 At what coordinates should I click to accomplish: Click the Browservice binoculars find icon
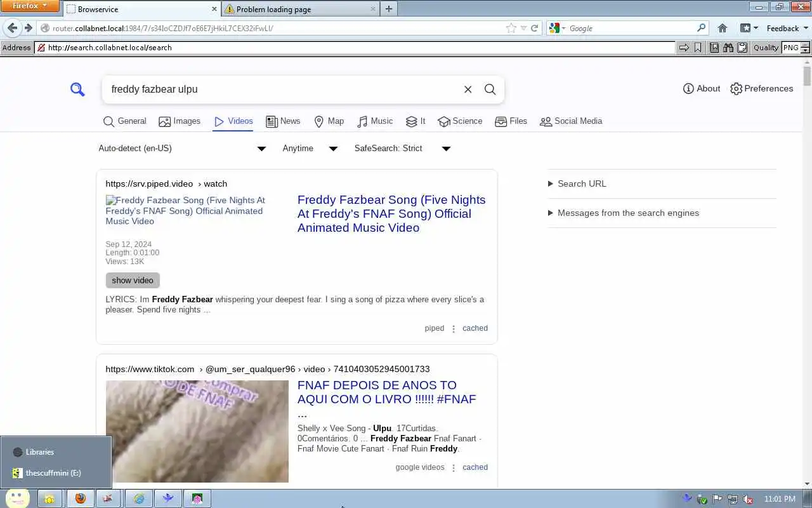(728, 48)
